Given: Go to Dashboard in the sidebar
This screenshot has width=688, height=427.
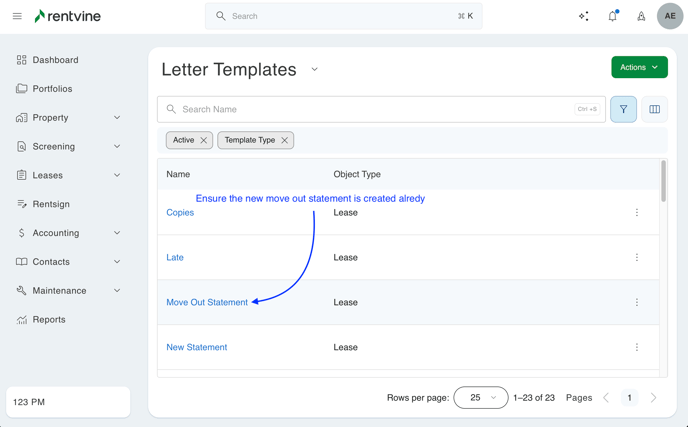Looking at the screenshot, I should click(55, 60).
